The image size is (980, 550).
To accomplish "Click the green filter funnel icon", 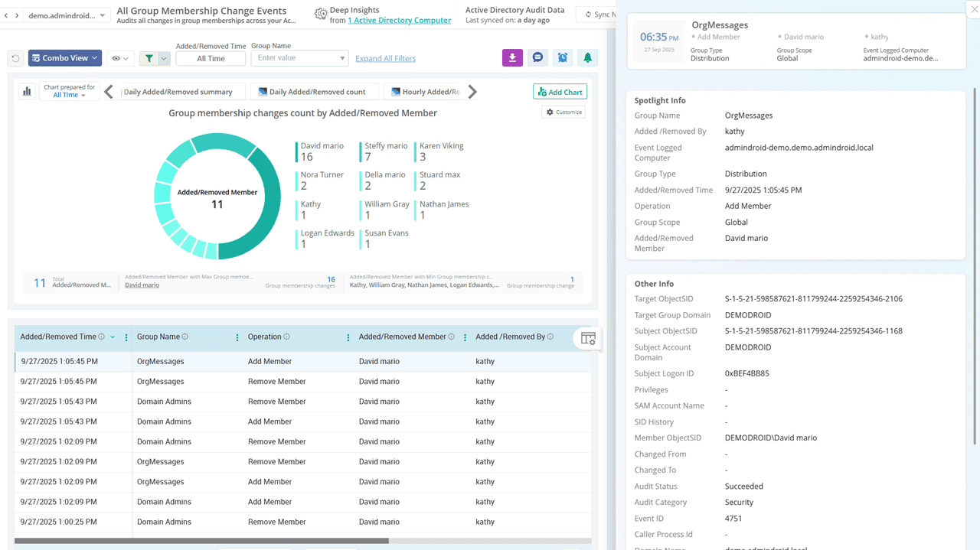I will coord(149,58).
